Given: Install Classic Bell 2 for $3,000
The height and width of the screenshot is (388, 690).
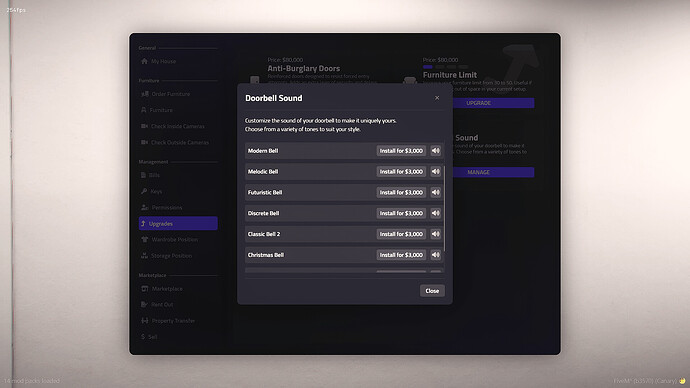Looking at the screenshot, I should [x=401, y=234].
